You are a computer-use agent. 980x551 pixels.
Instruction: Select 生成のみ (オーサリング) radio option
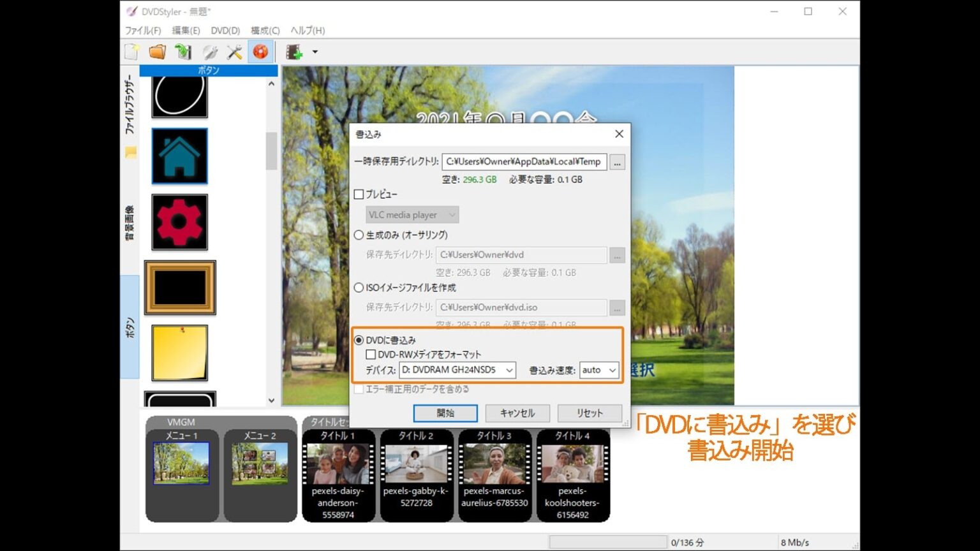(359, 235)
